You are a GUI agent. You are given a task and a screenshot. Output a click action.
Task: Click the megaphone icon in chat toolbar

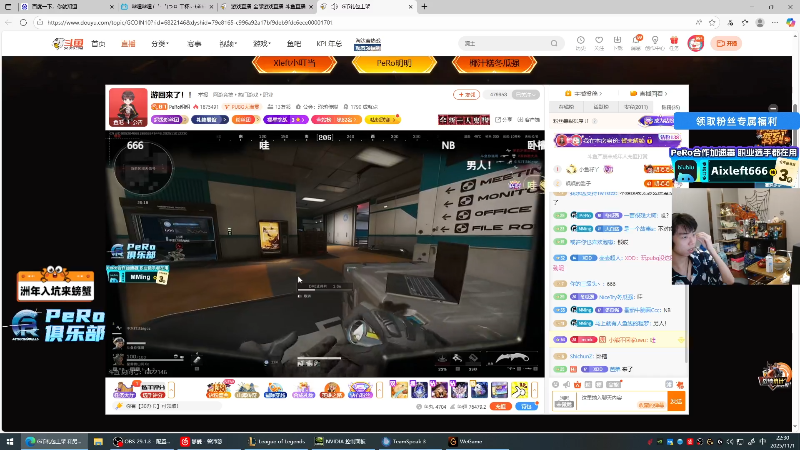coord(566,384)
